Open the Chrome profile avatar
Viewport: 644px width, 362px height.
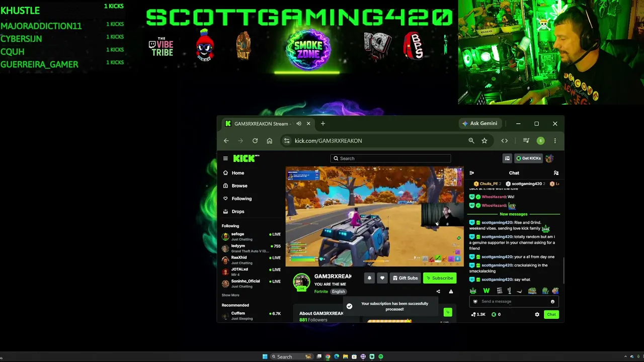[540, 141]
